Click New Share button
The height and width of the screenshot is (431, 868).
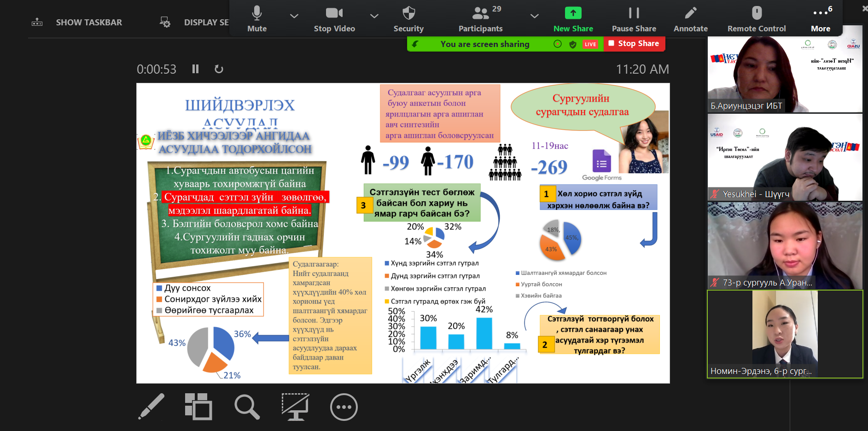(x=573, y=18)
